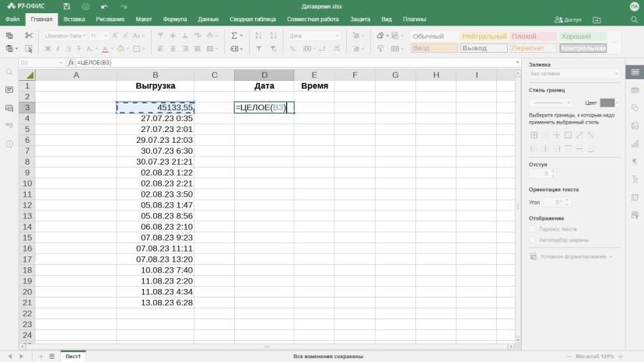Open the search icon in left sidebar
This screenshot has width=644, height=362.
pos(9,72)
